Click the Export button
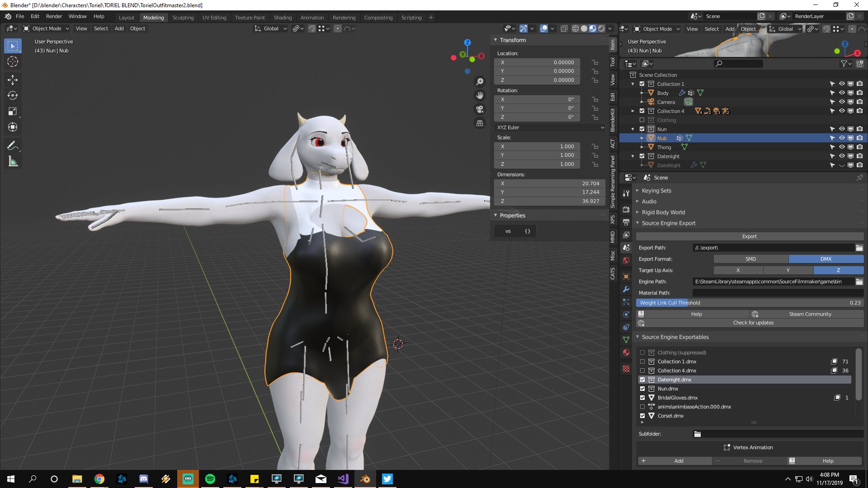The image size is (868, 488). 749,236
